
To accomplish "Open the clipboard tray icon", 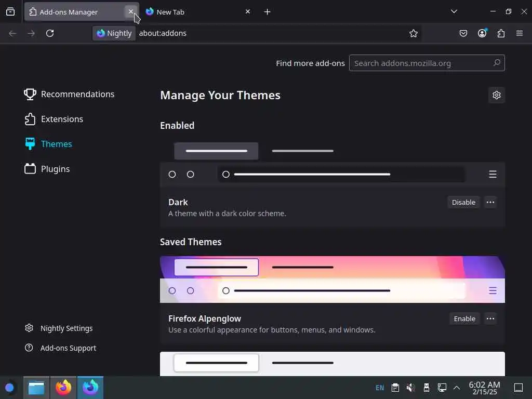I will (395, 388).
